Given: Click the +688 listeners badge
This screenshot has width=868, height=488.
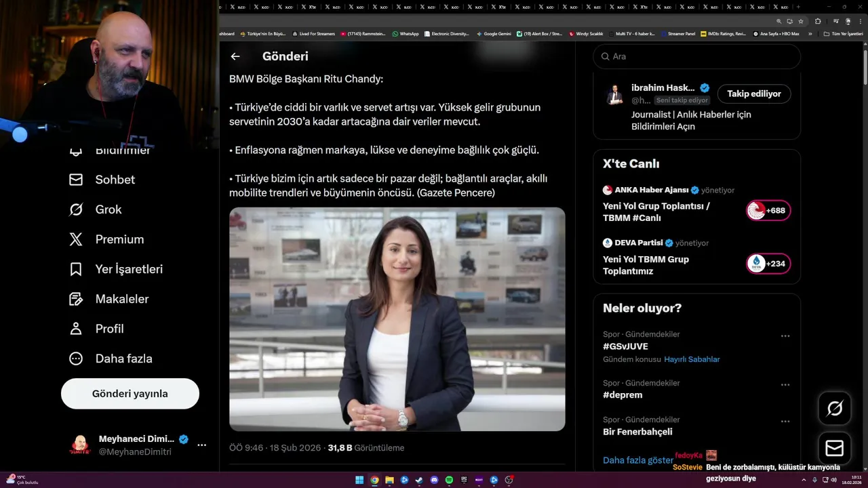Looking at the screenshot, I should (x=768, y=211).
